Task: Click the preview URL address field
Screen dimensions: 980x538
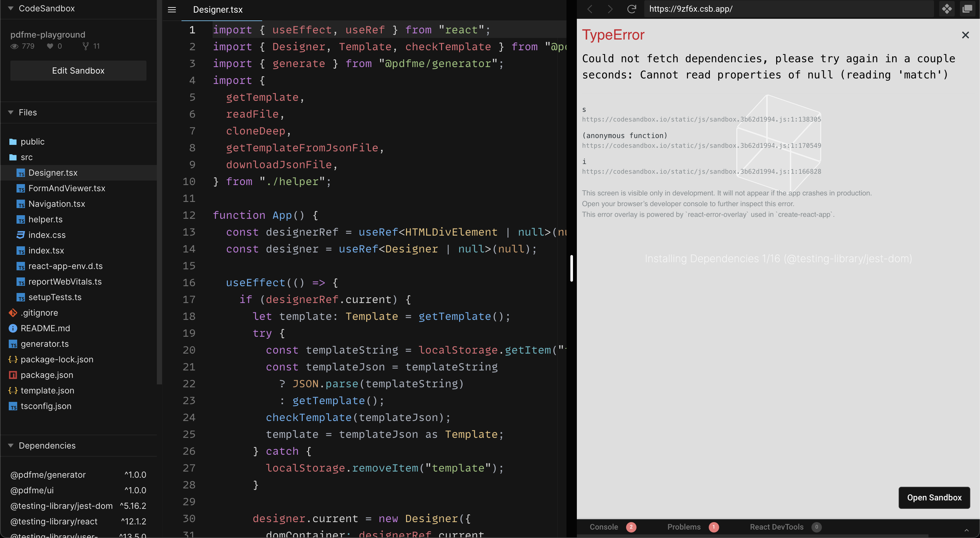Action: (789, 9)
